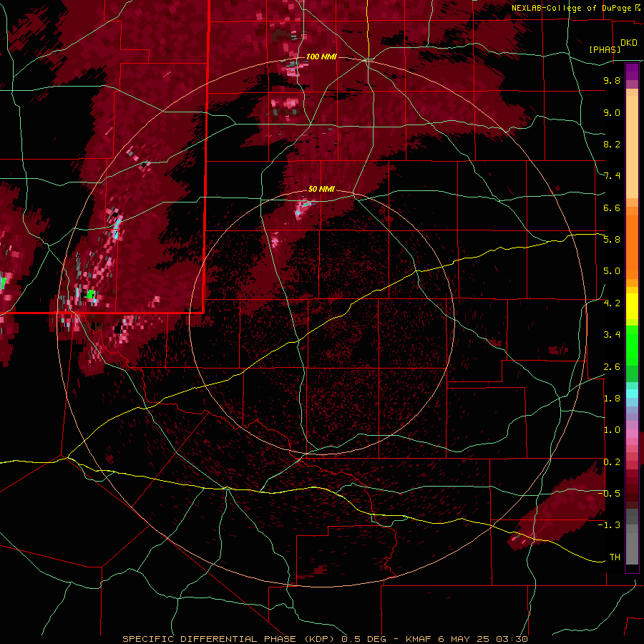Image resolution: width=644 pixels, height=644 pixels.
Task: Click the 5.8 scale value
Action: [612, 240]
